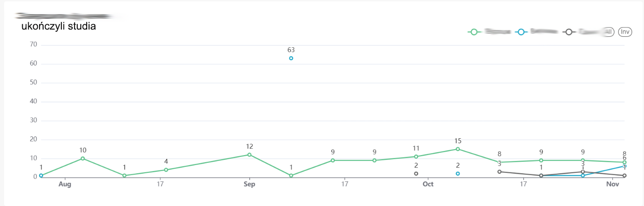The image size is (644, 206).
Task: Click the "Oct" x-axis label
Action: point(428,184)
